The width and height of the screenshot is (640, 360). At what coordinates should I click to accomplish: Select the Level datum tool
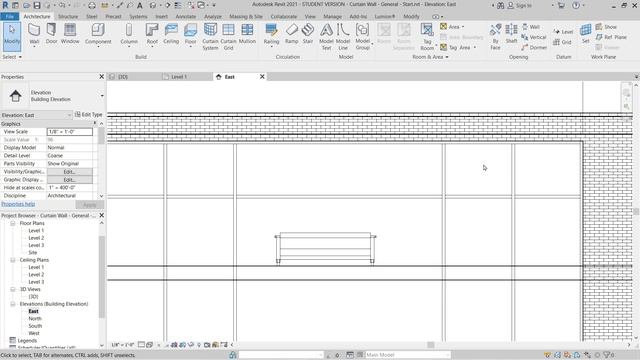[x=563, y=31]
